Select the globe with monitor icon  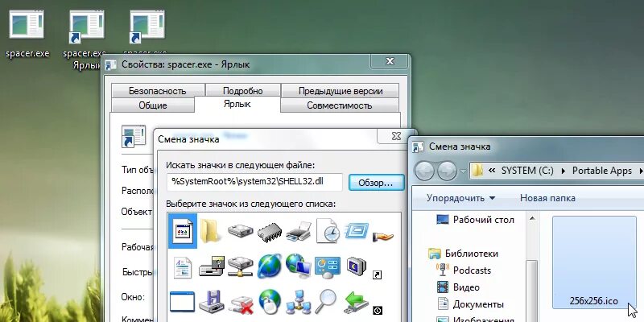pos(298,266)
